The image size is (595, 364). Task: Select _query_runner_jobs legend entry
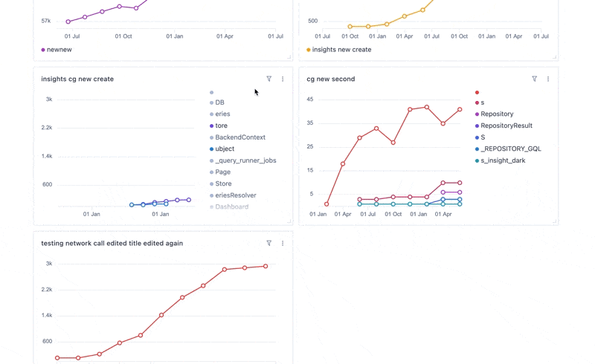click(x=243, y=160)
